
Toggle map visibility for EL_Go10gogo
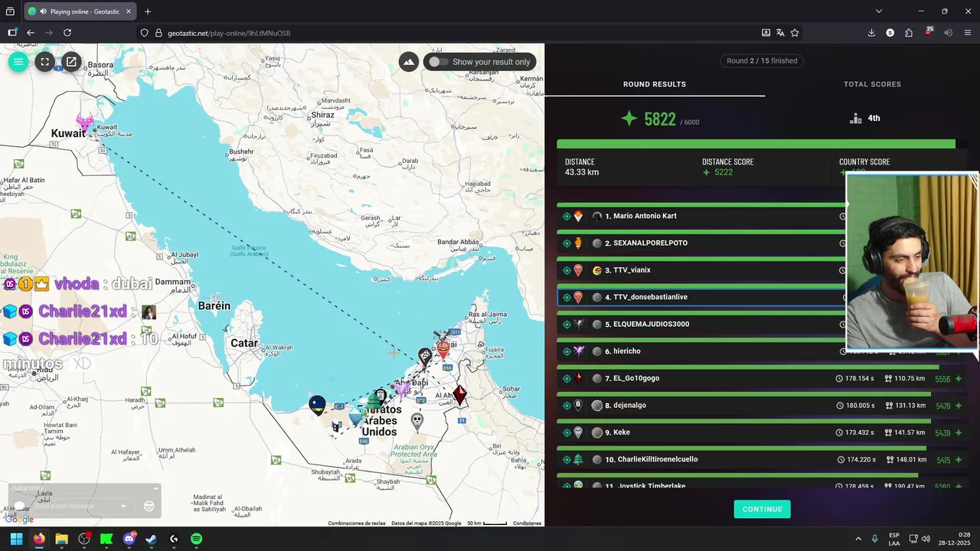pos(567,379)
